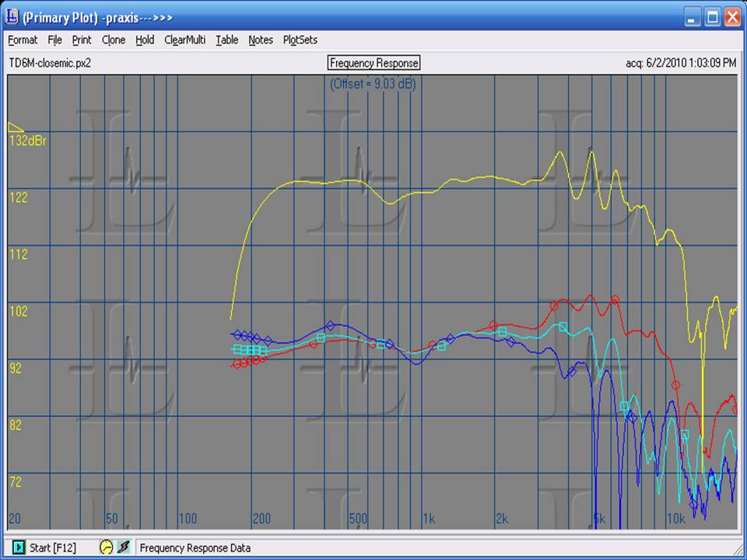Open the File menu
Viewport: 747px width, 560px height.
pos(54,40)
